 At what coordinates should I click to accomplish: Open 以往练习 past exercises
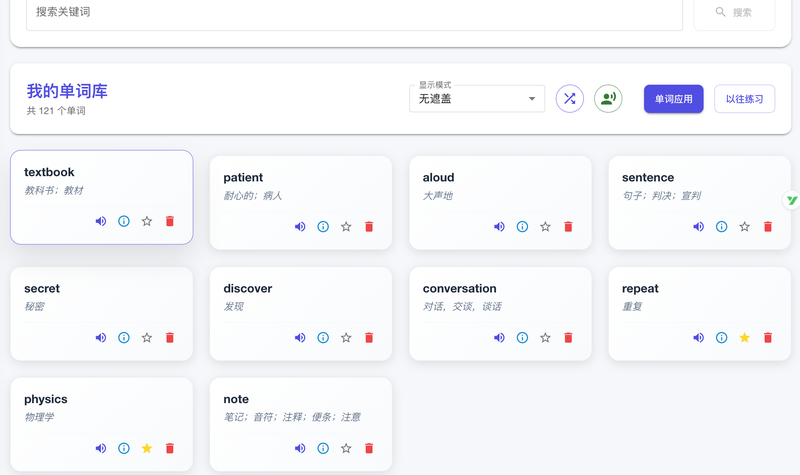[x=744, y=99]
